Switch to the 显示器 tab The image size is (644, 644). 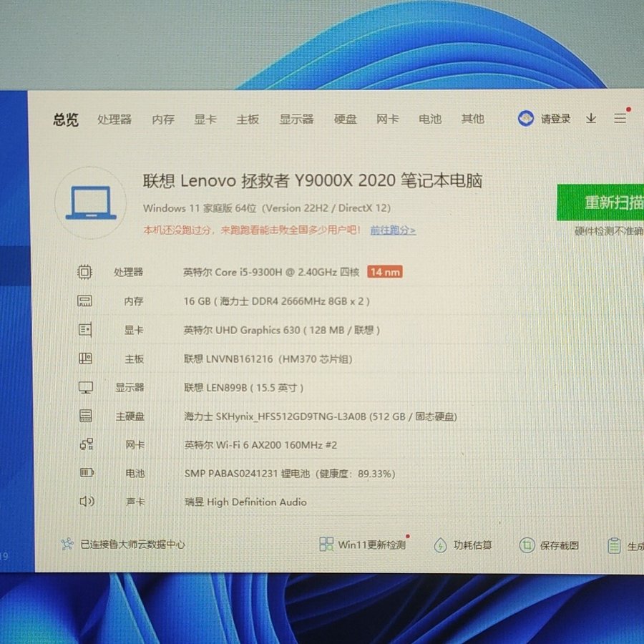tap(296, 119)
